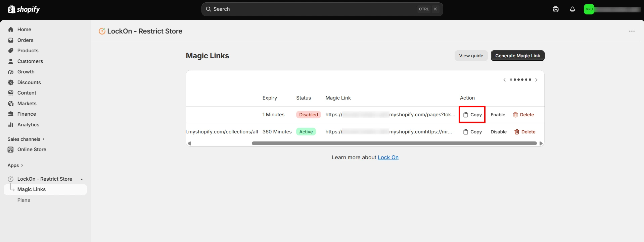
Task: Click the View guide button
Action: [x=471, y=56]
